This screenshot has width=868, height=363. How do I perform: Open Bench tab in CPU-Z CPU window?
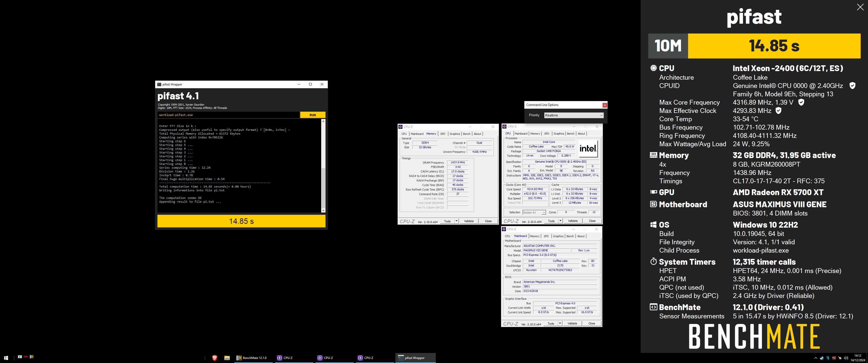point(571,134)
